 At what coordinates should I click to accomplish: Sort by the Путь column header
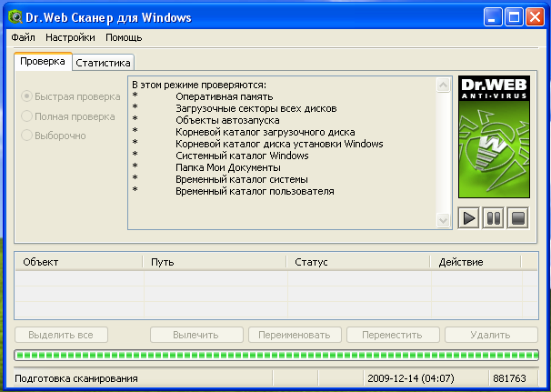coord(215,262)
